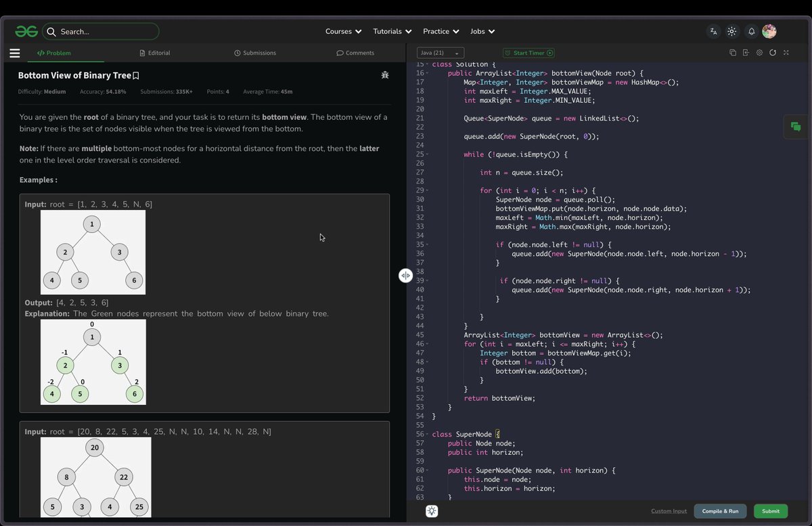
Task: Click the code line 'public int horizon;'
Action: click(x=485, y=452)
